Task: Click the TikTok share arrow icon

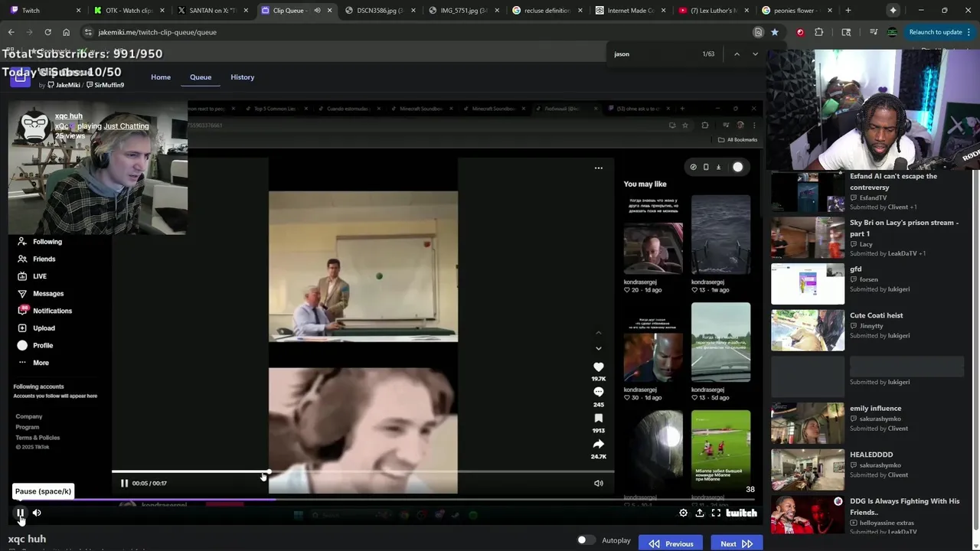Action: [x=599, y=445]
